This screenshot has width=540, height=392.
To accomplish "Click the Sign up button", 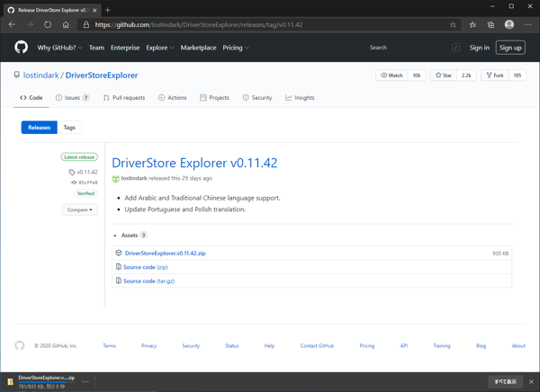I will pos(510,48).
